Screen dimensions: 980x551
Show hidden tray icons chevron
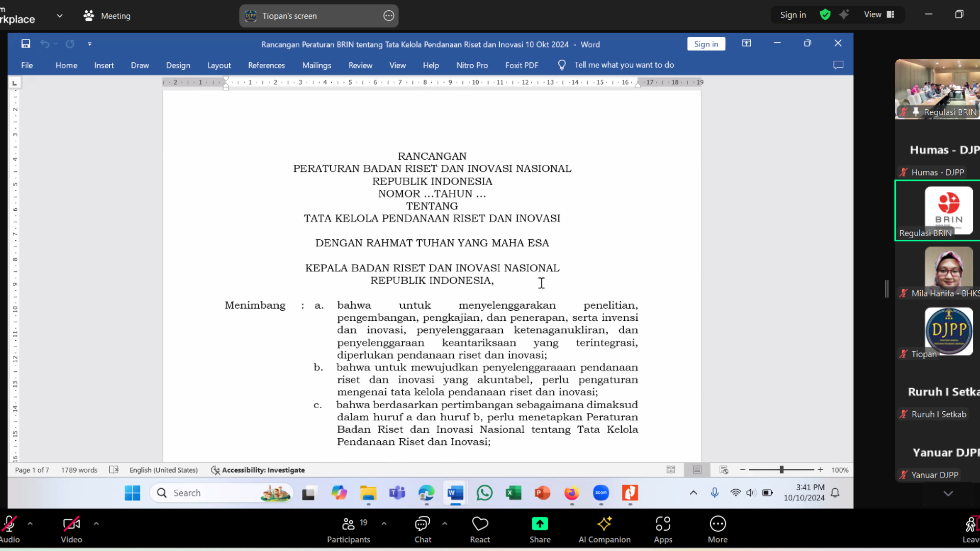[x=693, y=493]
